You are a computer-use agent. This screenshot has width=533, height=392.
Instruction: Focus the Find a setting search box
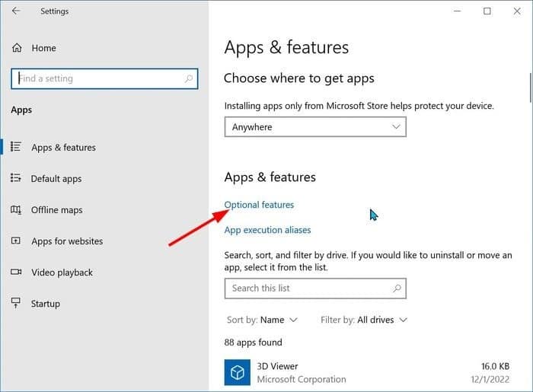click(104, 79)
